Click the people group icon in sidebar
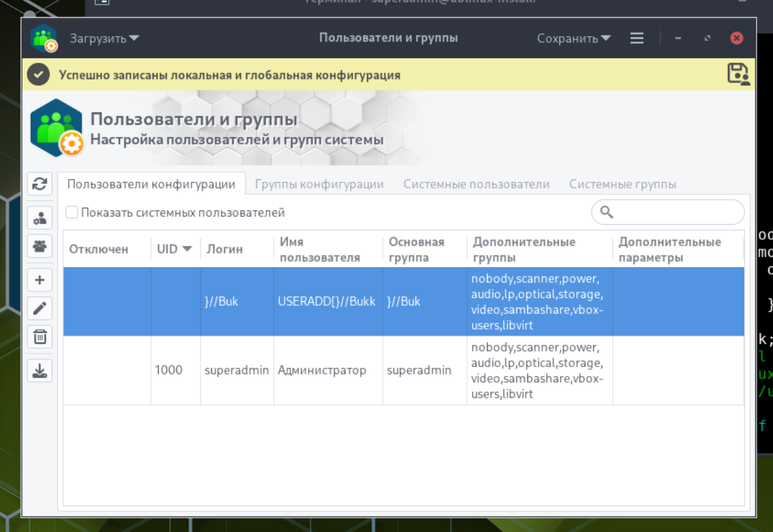 [40, 246]
